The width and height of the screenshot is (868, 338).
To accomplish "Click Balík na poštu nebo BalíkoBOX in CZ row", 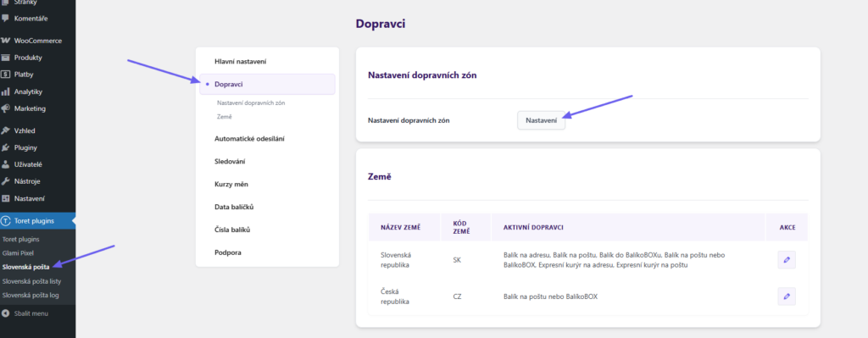I will pyautogui.click(x=550, y=296).
